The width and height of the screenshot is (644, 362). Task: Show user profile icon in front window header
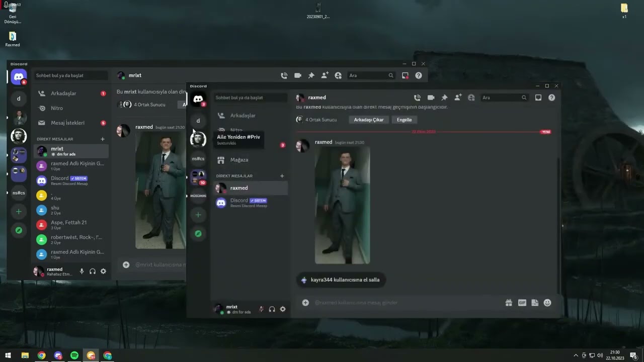pyautogui.click(x=471, y=98)
